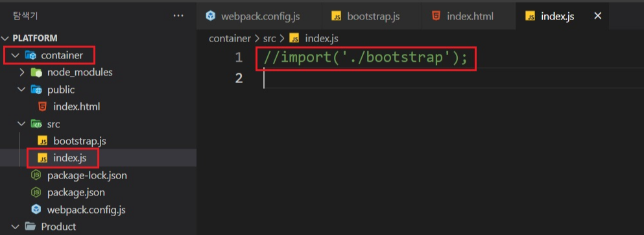Open bootstrap.js from the explorer tree
The width and height of the screenshot is (644, 235).
click(80, 141)
